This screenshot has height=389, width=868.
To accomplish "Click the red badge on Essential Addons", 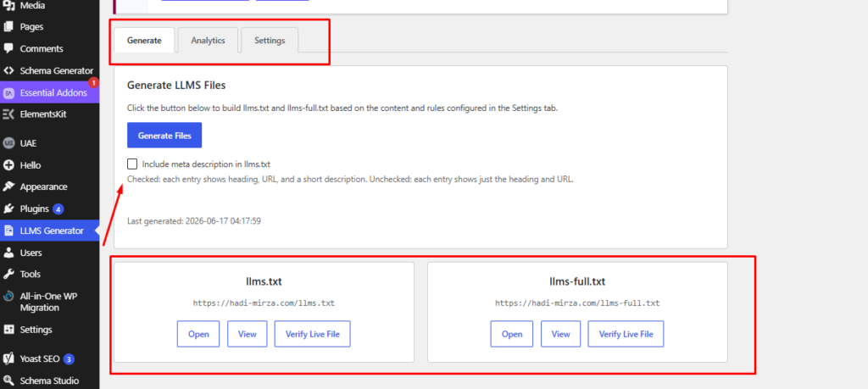I will coord(93,82).
